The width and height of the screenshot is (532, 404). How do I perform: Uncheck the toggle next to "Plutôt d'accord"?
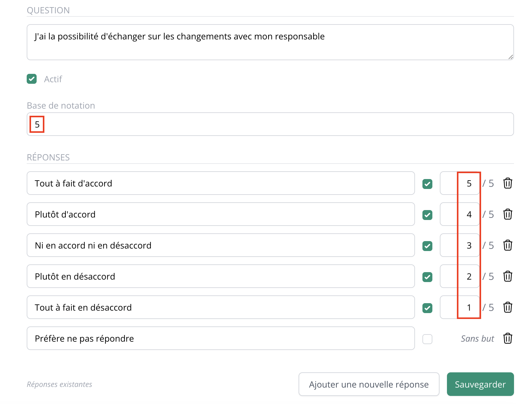[427, 215]
